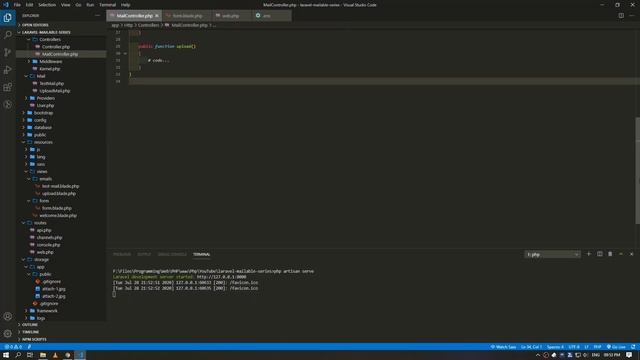
Task: Show hidden system tray icons
Action: click(538, 355)
